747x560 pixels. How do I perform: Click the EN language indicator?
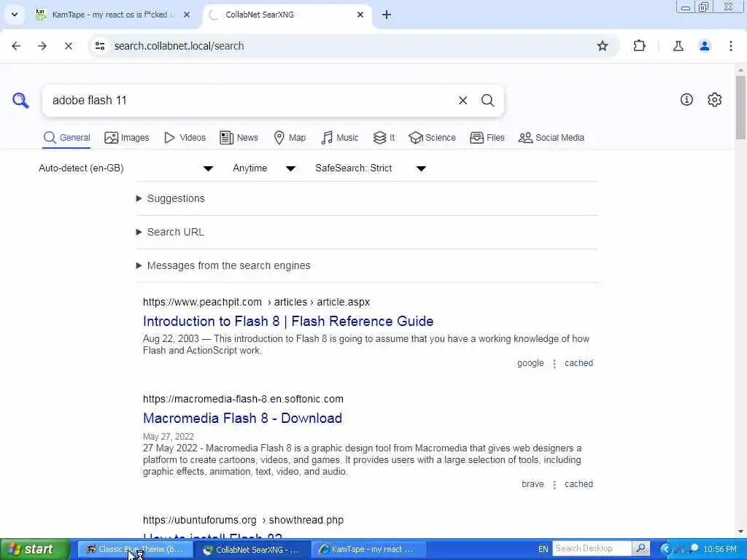[x=543, y=549]
